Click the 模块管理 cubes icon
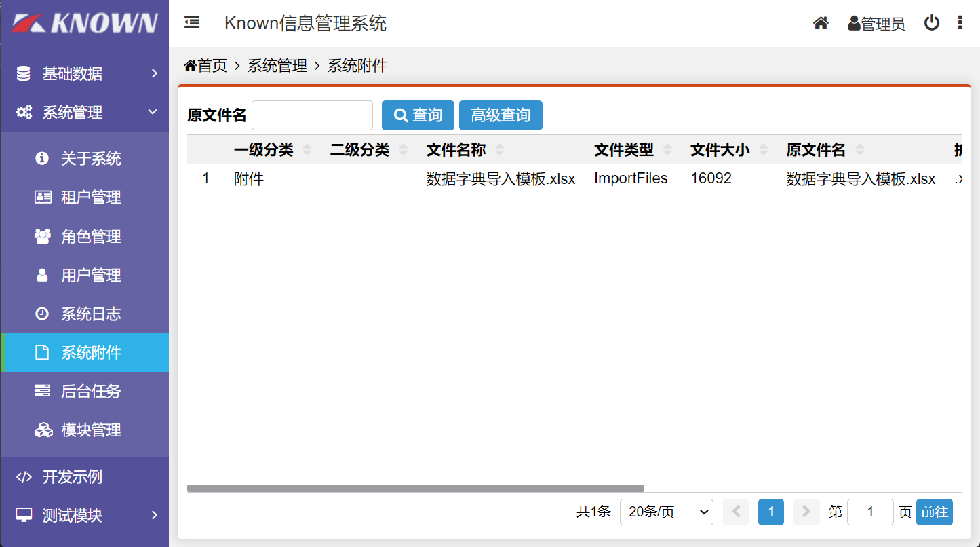The height and width of the screenshot is (547, 980). point(43,430)
